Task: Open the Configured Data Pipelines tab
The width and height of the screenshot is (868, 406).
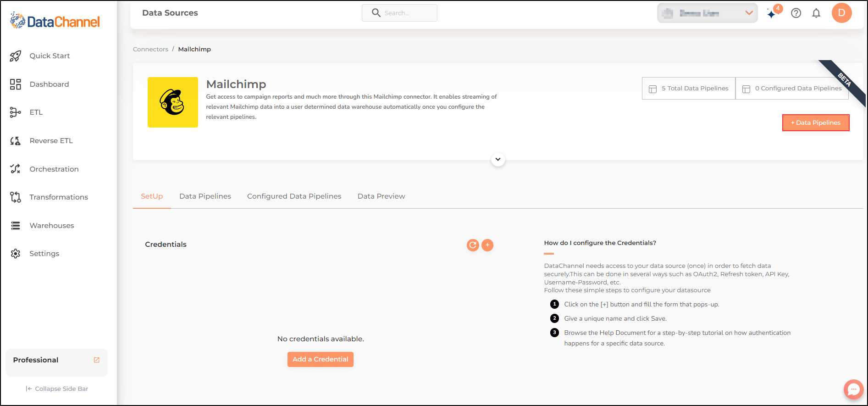Action: (x=294, y=196)
